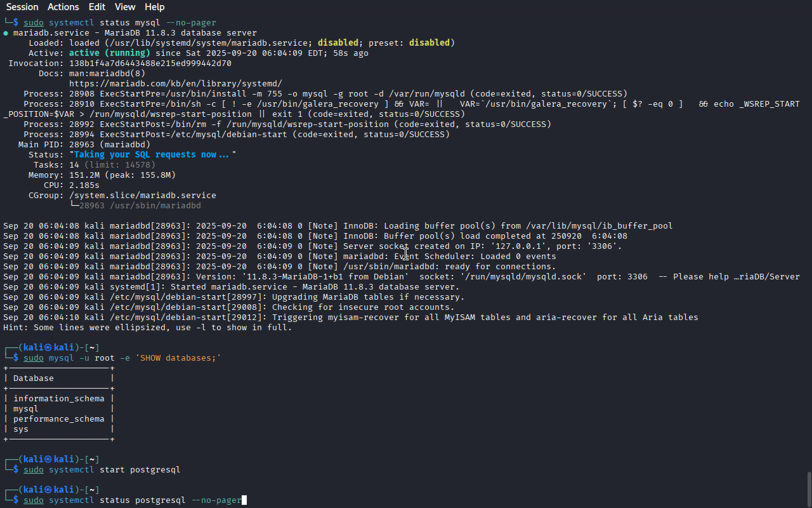Click the 'Taking your SQL requests now...' status

[x=153, y=155]
